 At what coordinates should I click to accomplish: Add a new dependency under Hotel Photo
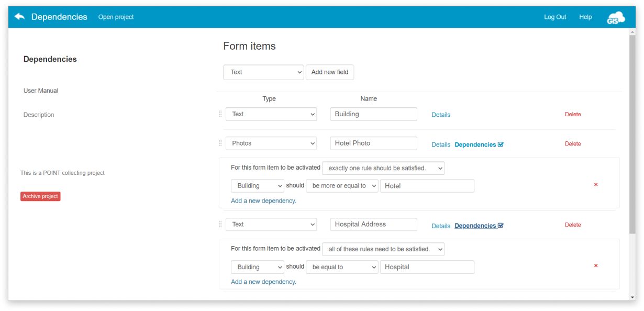point(263,201)
